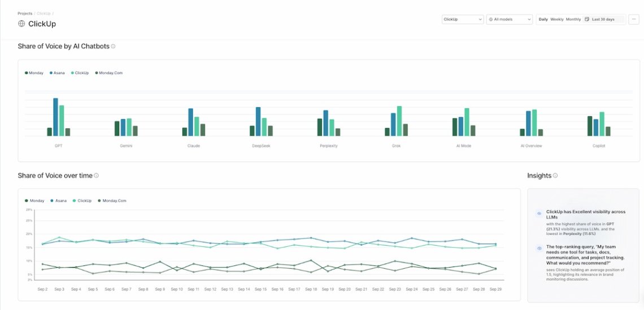Click 'Share of Voice by AI Chatbots' heading
The height and width of the screenshot is (310, 644).
64,46
